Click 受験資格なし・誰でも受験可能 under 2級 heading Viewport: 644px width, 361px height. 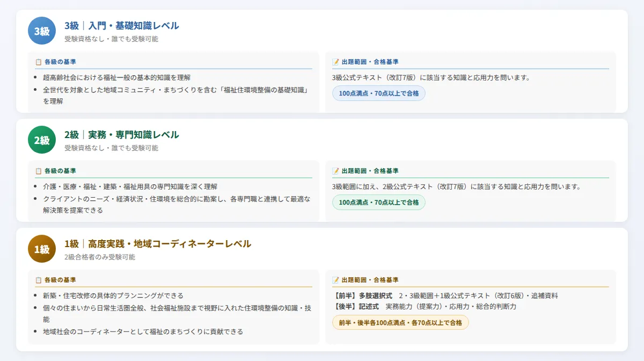[111, 148]
